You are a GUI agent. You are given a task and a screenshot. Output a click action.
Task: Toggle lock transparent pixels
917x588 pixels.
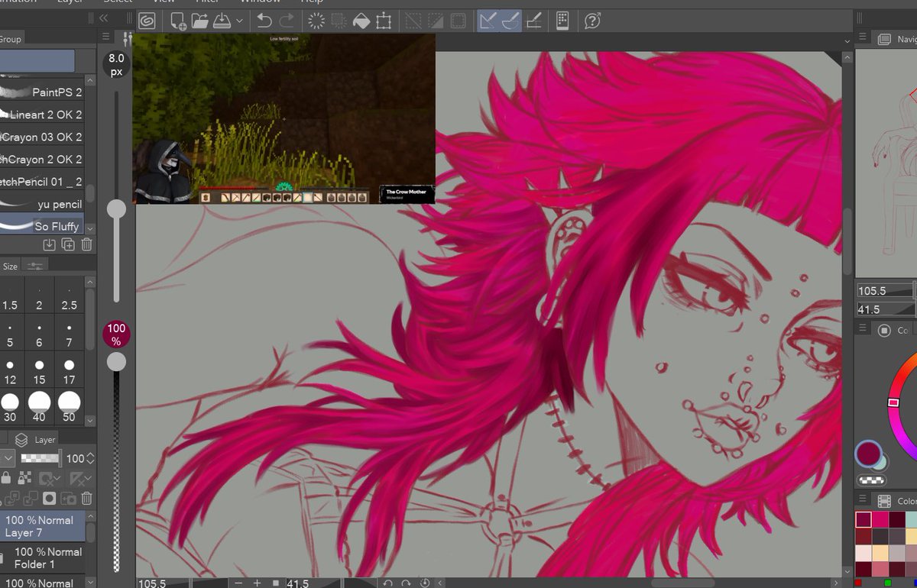pos(25,478)
